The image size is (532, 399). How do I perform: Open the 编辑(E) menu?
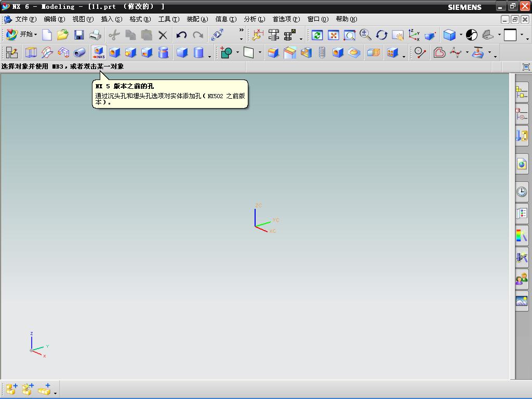click(54, 19)
